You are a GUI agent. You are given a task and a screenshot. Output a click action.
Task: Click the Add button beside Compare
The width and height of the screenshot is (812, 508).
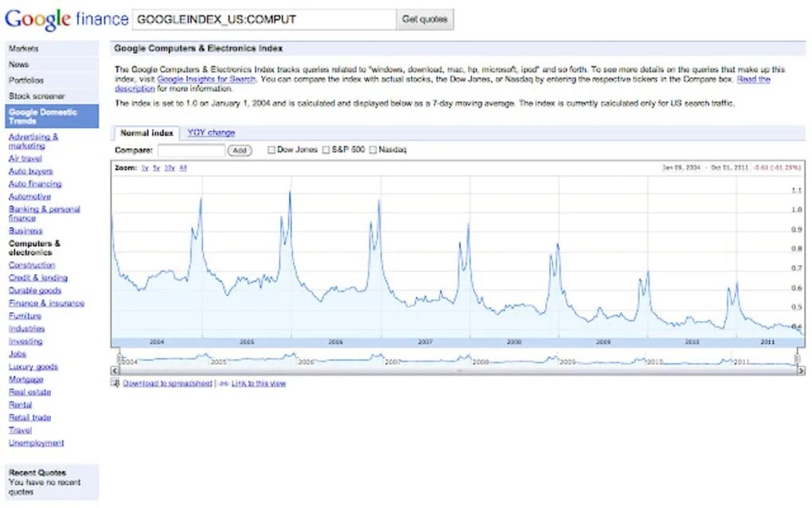pos(240,150)
